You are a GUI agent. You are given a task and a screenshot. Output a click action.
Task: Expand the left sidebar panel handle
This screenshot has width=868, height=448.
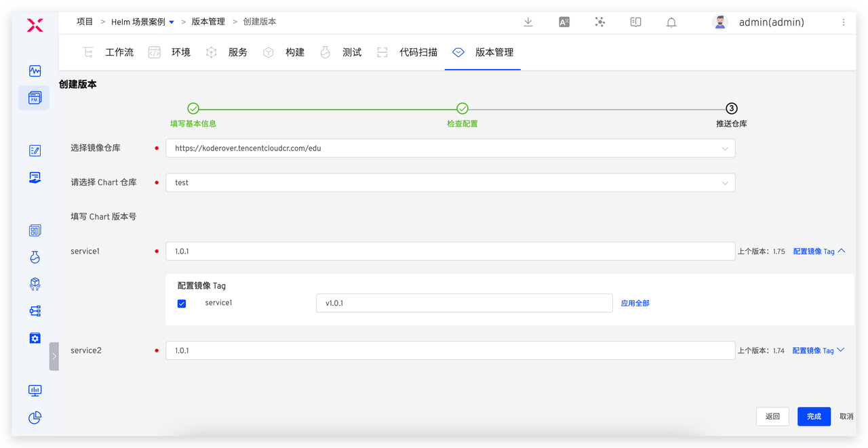point(54,356)
